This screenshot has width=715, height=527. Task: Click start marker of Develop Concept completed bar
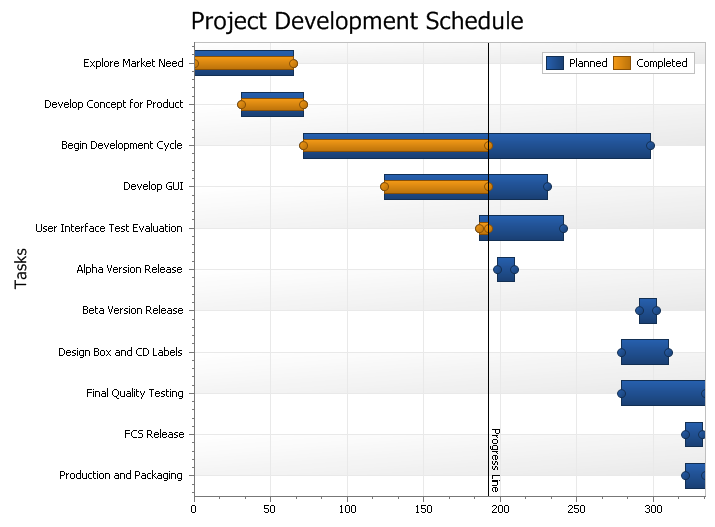241,104
